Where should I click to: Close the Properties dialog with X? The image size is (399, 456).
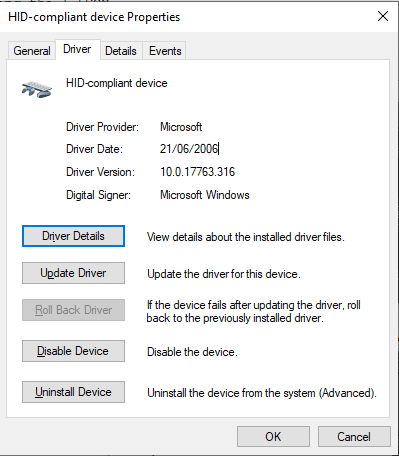click(x=383, y=16)
